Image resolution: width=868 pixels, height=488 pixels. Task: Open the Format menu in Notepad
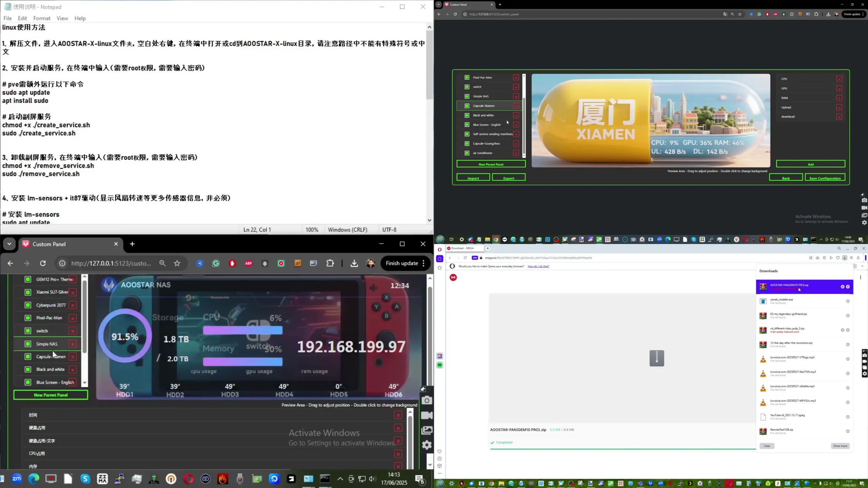pos(42,18)
